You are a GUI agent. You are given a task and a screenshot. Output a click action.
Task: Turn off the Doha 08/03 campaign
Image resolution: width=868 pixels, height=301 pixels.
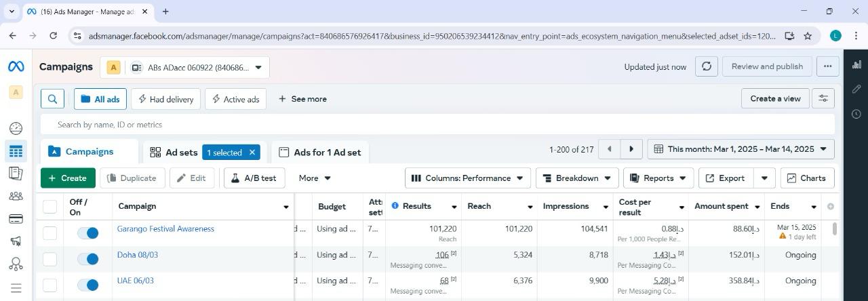87,259
